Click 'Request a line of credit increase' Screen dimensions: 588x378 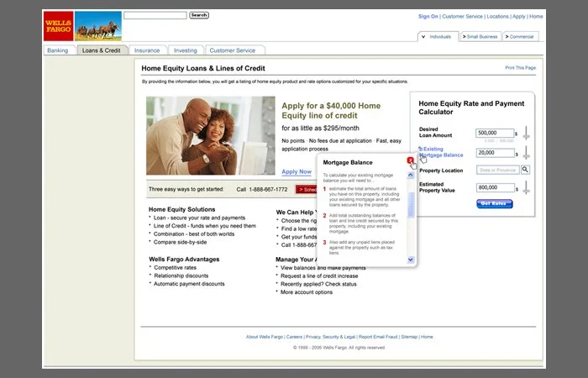click(x=319, y=276)
